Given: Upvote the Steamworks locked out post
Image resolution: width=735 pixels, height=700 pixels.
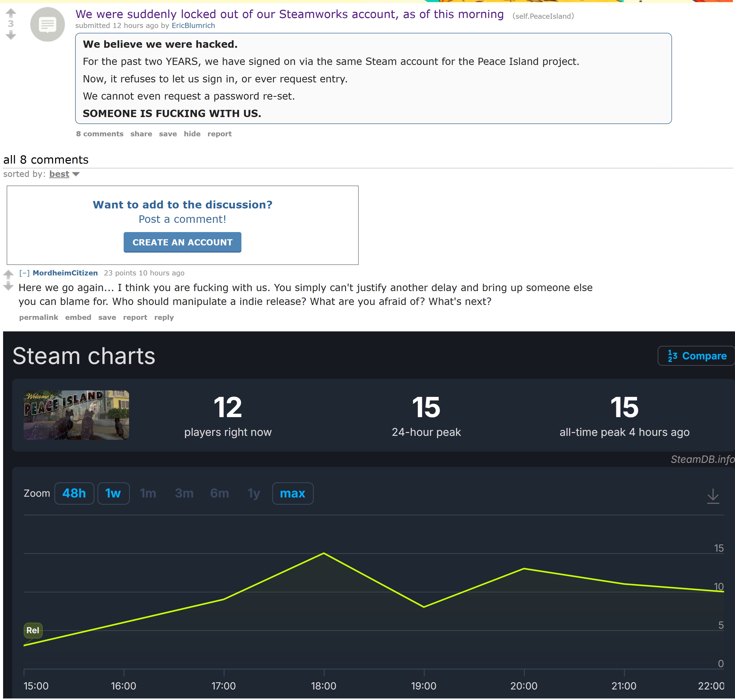Looking at the screenshot, I should [x=11, y=13].
